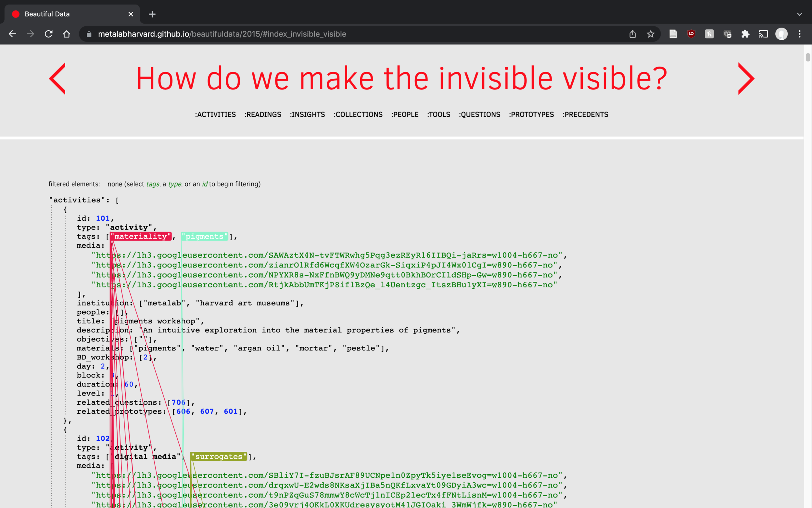Expand the tab search chevron
Image resolution: width=812 pixels, height=508 pixels.
[x=799, y=14]
